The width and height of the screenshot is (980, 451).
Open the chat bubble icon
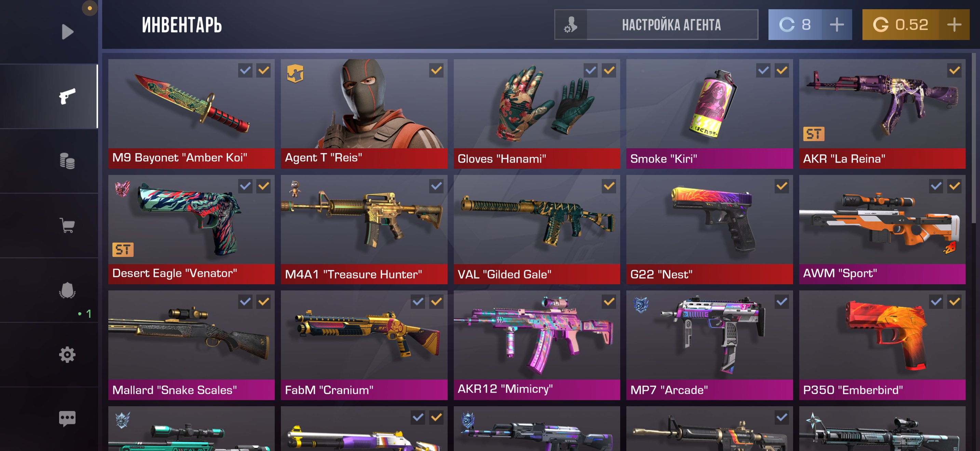click(67, 419)
